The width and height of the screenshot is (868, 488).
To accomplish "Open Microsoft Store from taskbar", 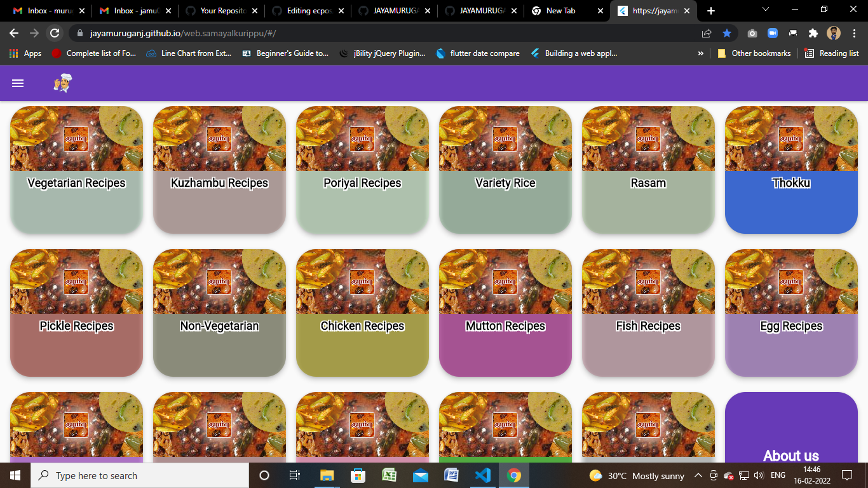I will pos(358,475).
